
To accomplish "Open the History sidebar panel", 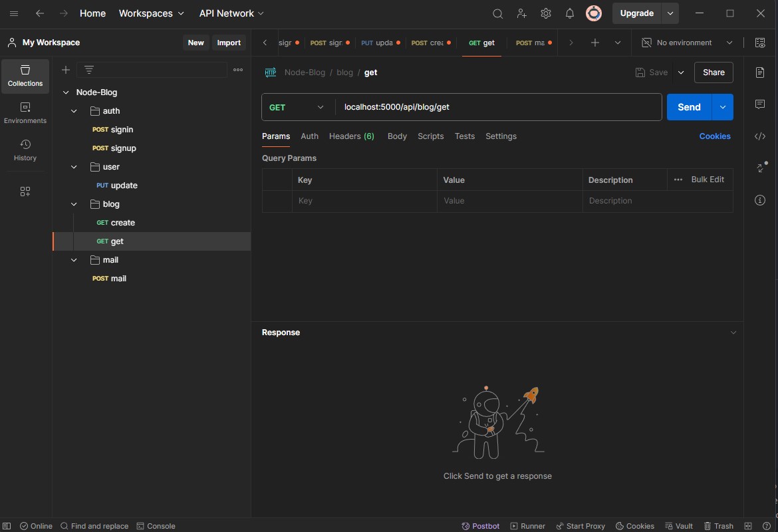I will [25, 150].
